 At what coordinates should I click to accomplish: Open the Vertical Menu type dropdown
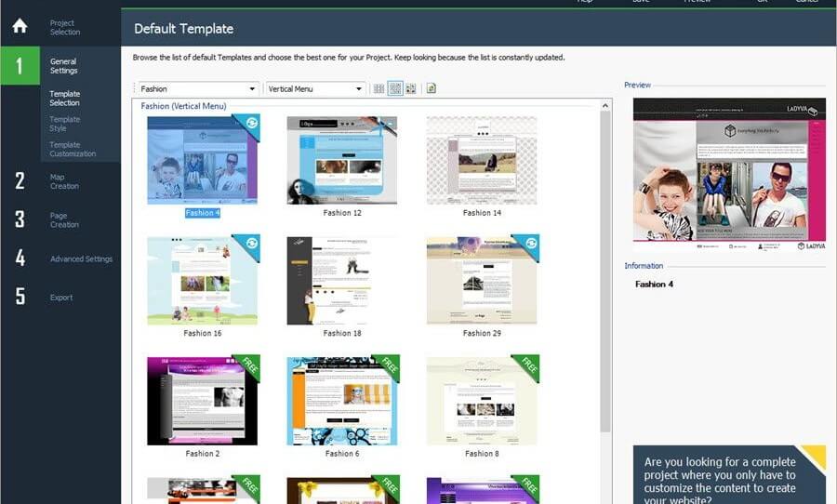click(315, 88)
